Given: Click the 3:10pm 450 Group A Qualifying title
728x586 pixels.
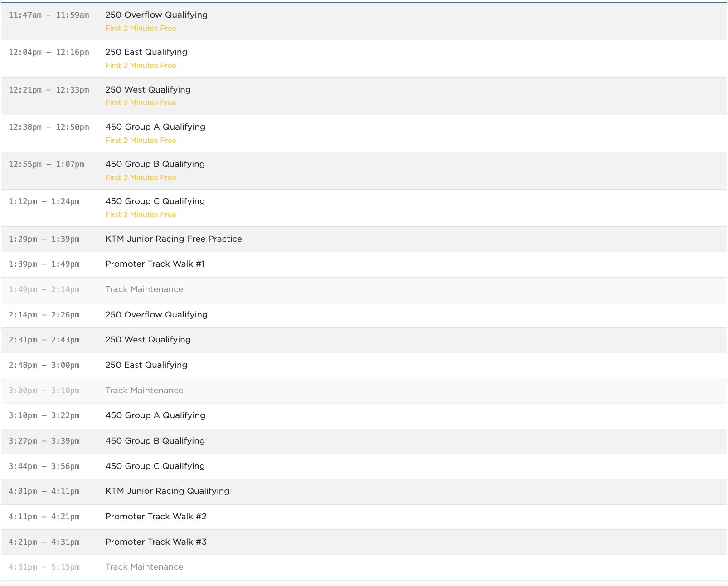Looking at the screenshot, I should [x=155, y=415].
